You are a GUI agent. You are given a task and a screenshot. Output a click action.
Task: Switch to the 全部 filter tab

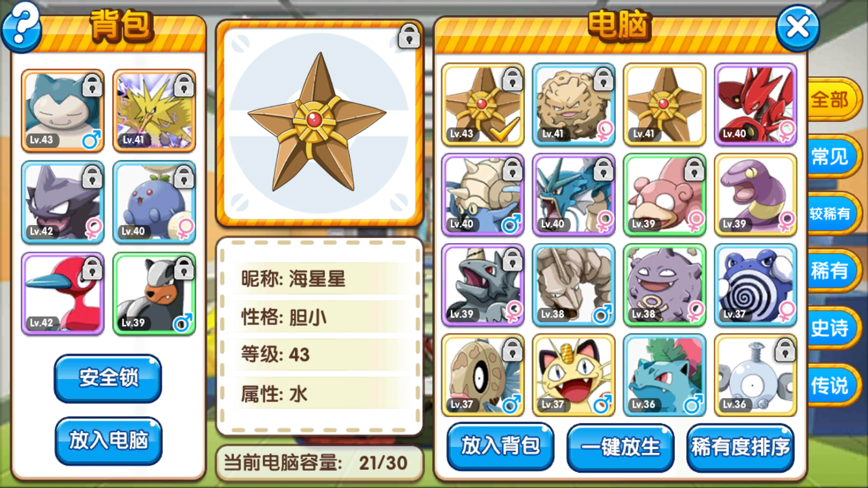point(831,99)
